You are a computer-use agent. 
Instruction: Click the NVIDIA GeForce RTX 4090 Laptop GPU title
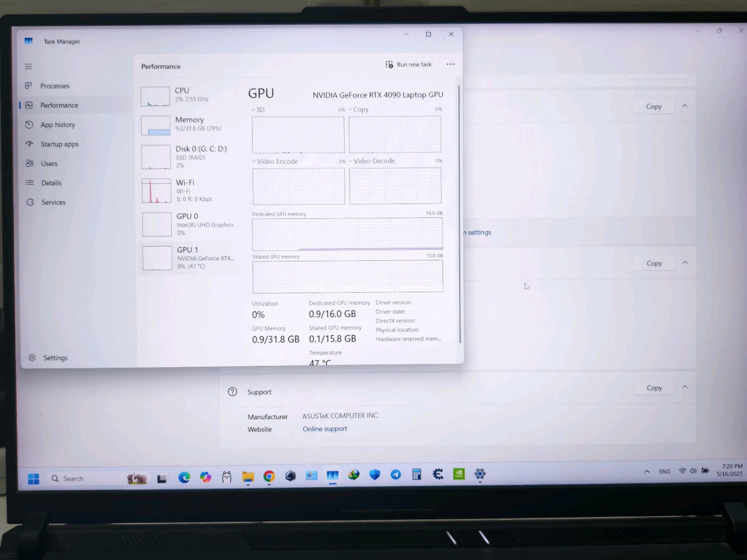click(x=377, y=95)
